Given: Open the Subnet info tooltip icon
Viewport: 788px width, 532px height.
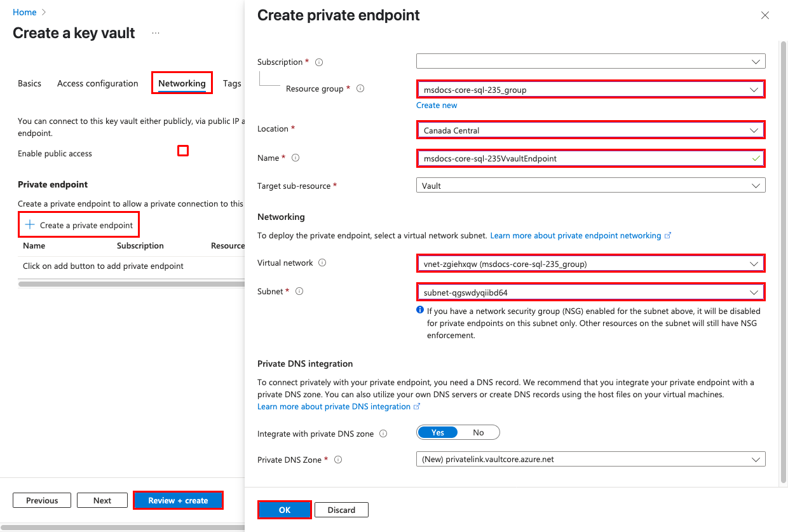Looking at the screenshot, I should [x=299, y=290].
